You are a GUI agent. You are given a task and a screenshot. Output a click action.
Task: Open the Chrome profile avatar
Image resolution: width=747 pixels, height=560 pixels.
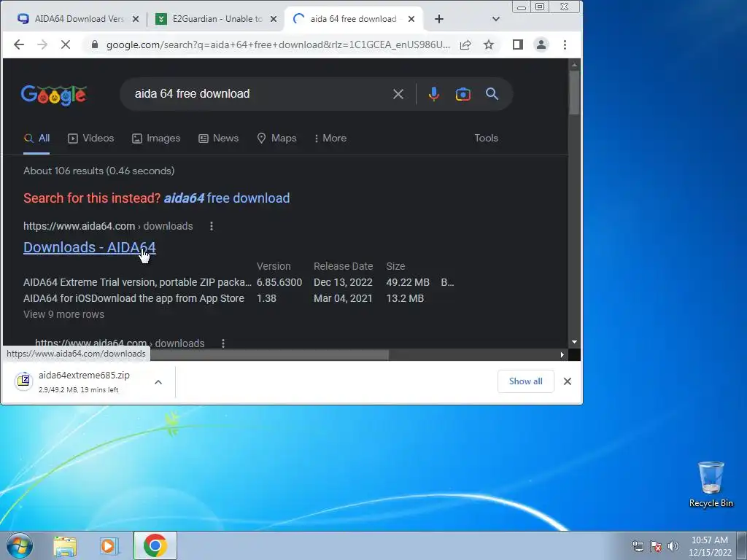point(541,44)
